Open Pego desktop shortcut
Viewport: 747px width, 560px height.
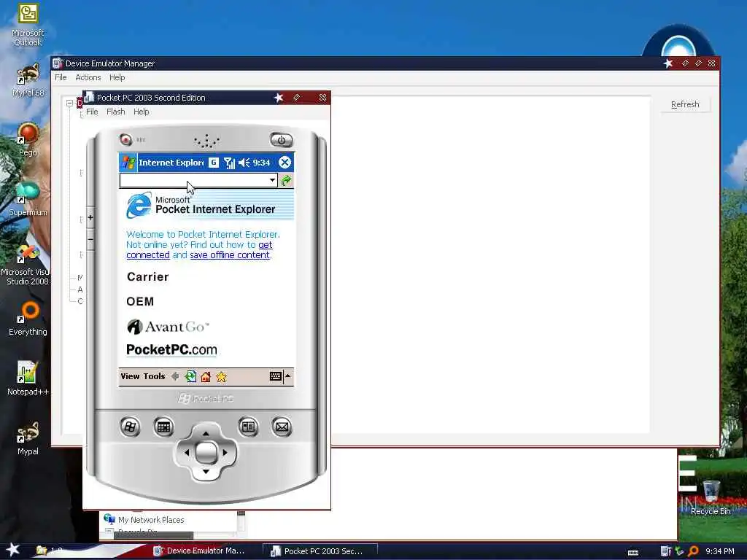28,140
